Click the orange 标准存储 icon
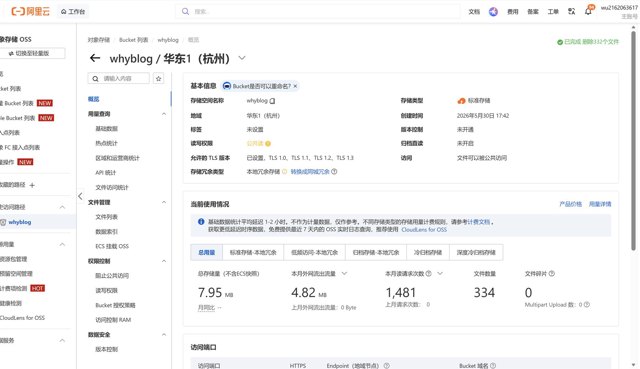Screen dimensions: 640x369 (x=461, y=101)
